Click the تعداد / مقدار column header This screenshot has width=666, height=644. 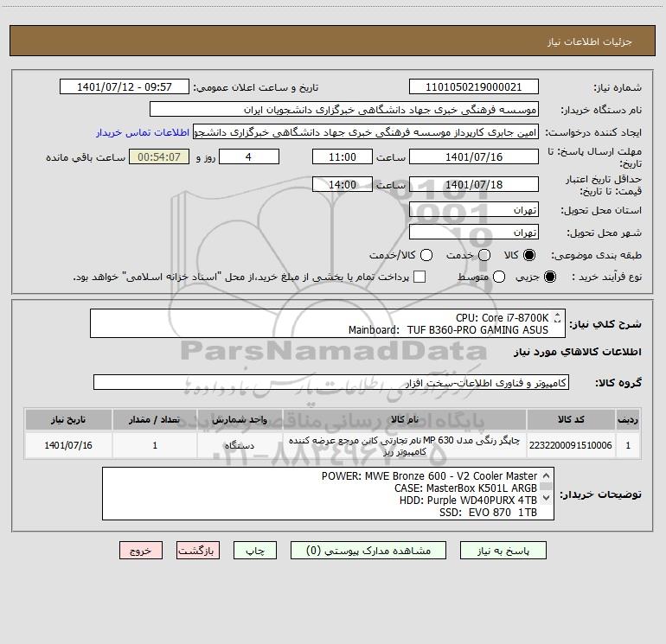155,420
